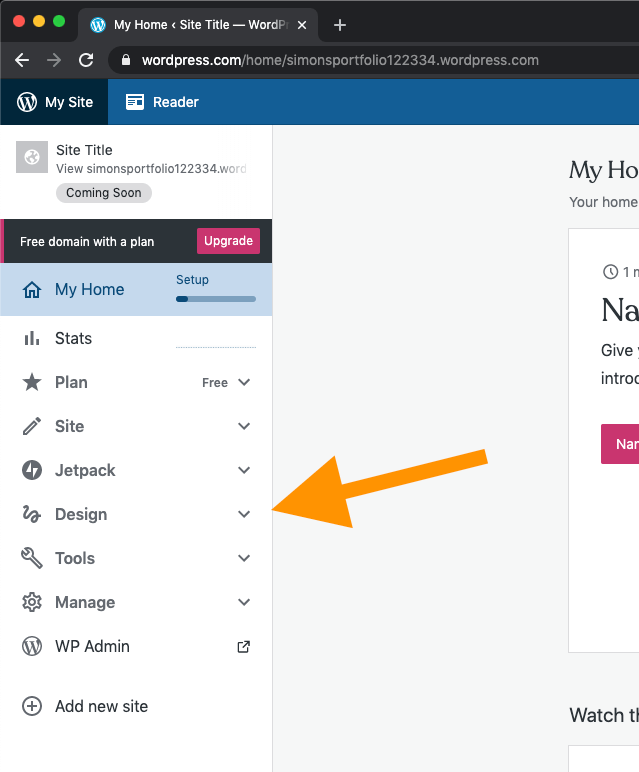Click the Reader tab label

click(176, 102)
